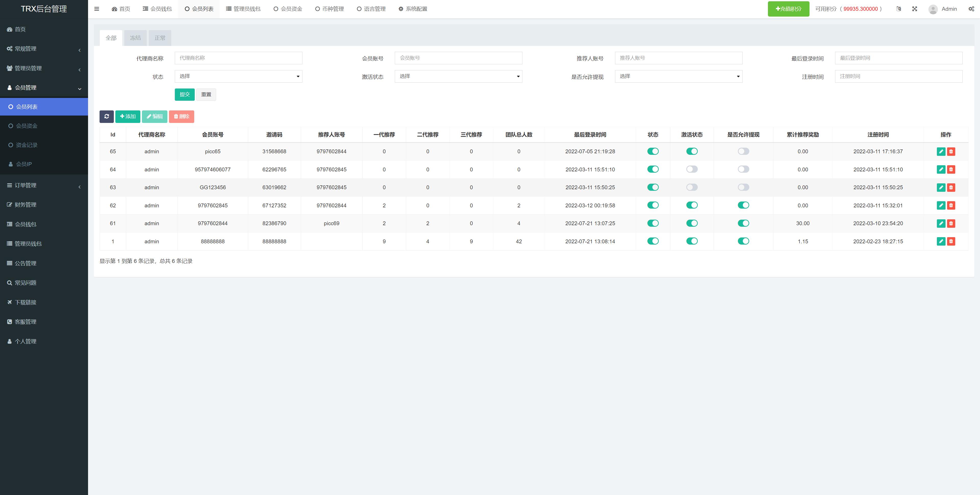Click the fullscreen expand icon in the header
This screenshot has height=495, width=980.
(915, 9)
